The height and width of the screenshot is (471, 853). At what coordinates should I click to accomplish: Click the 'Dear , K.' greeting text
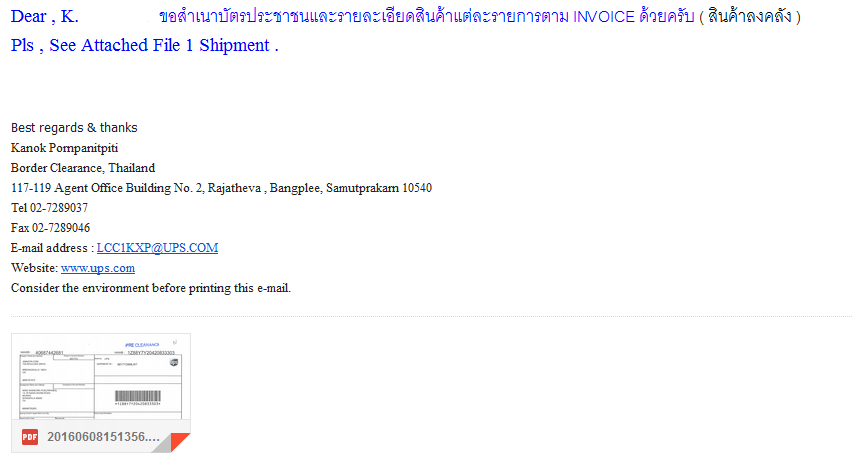tap(45, 16)
